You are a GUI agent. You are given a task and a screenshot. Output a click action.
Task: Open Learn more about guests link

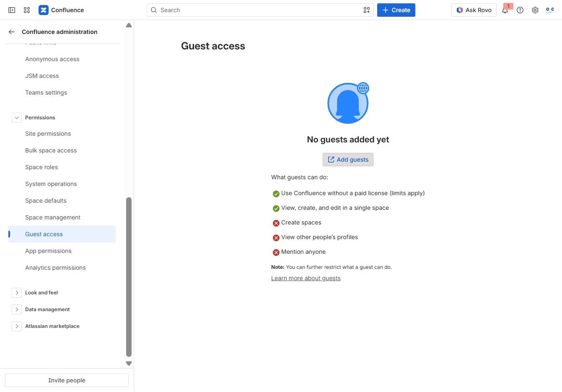click(306, 278)
